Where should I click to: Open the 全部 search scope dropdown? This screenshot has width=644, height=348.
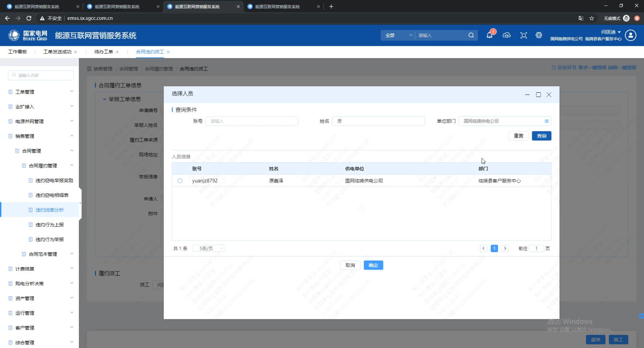pos(398,35)
